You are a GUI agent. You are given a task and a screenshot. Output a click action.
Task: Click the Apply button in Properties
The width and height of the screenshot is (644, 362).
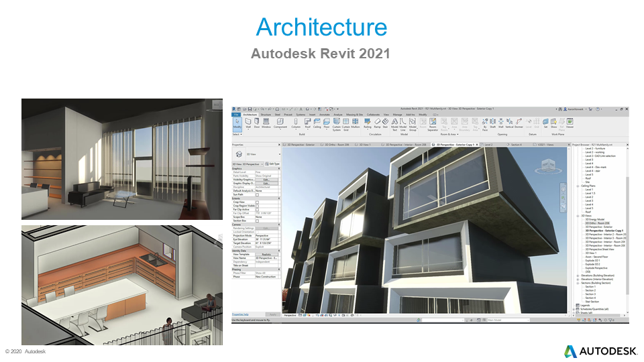tap(273, 314)
